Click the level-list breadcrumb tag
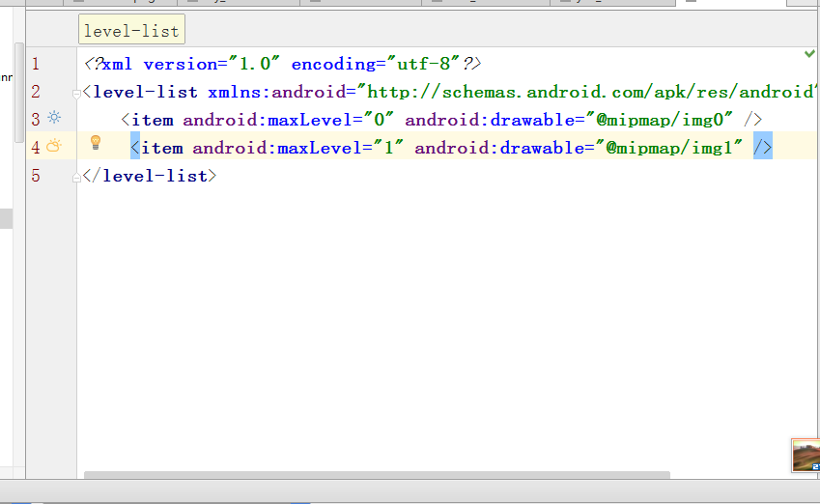The width and height of the screenshot is (820, 504). (131, 30)
